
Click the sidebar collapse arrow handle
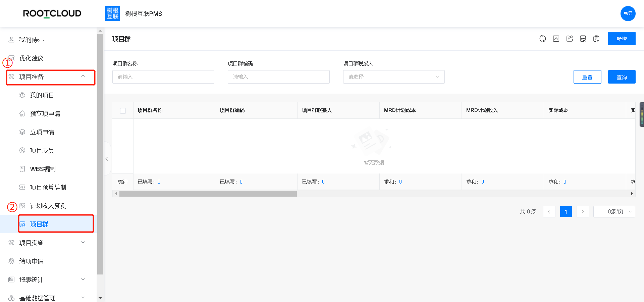tap(107, 159)
